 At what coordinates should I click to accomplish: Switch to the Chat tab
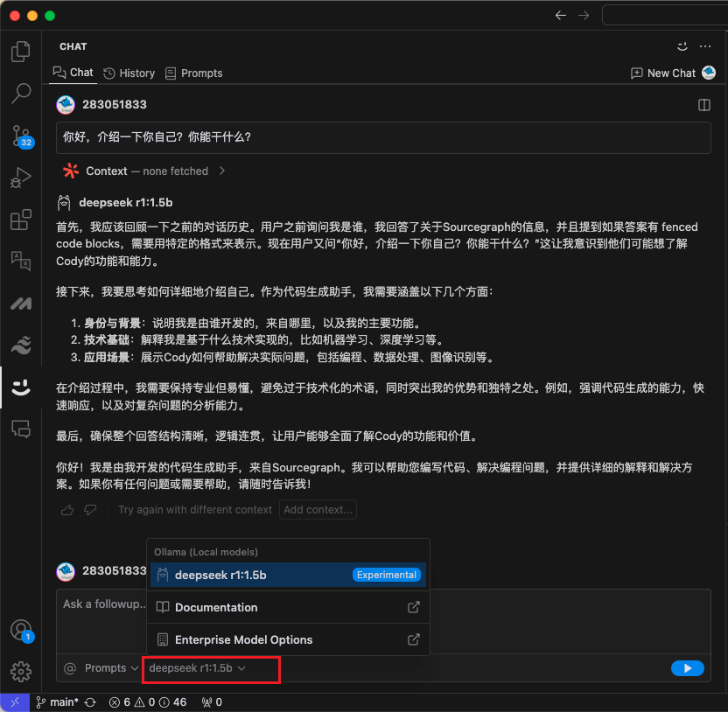[x=73, y=73]
